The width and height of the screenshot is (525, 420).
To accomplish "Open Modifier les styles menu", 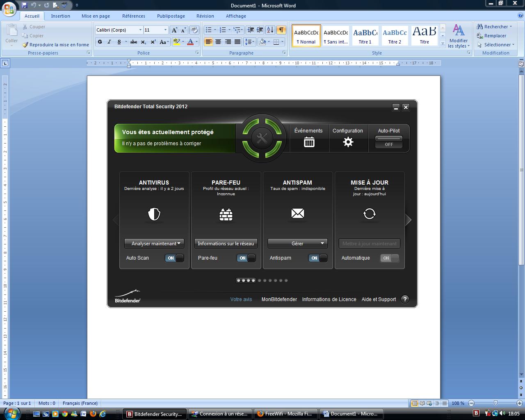I will pos(459,36).
